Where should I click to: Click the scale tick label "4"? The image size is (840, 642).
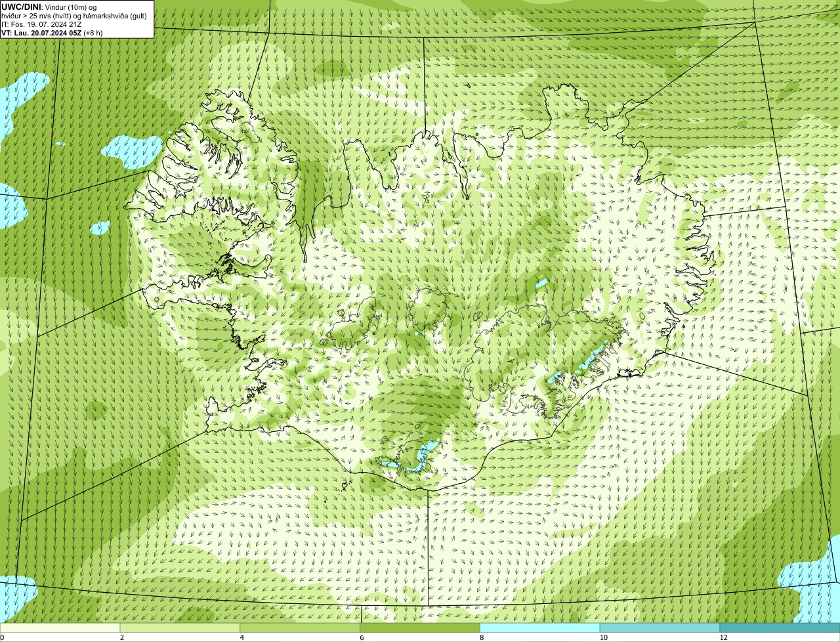pos(242,637)
